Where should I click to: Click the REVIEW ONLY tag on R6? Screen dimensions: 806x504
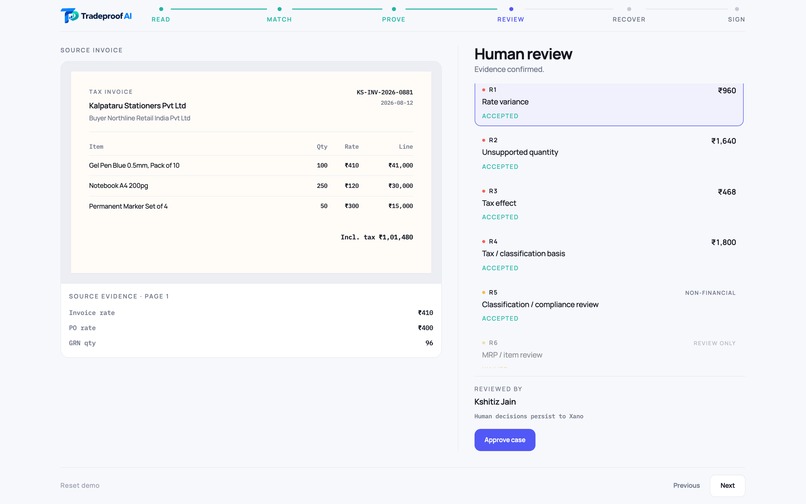[714, 344]
